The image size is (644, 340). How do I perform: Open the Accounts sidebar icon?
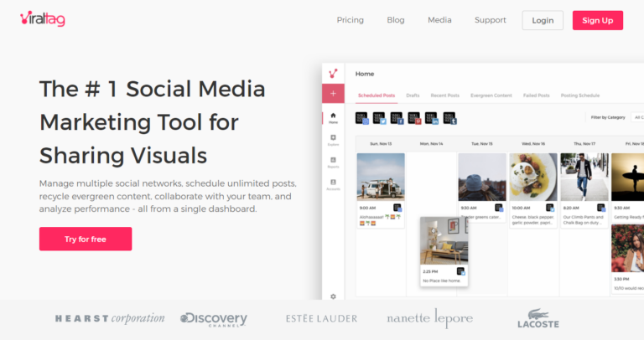[x=333, y=184]
